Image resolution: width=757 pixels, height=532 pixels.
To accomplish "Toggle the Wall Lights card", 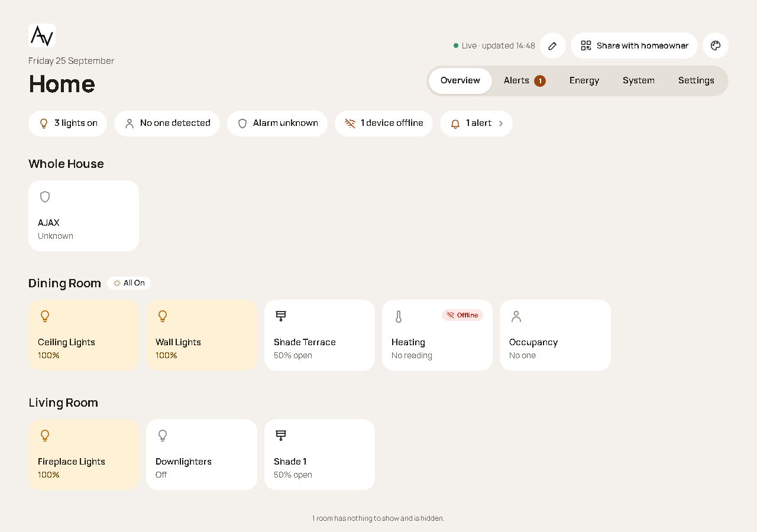I will [202, 335].
